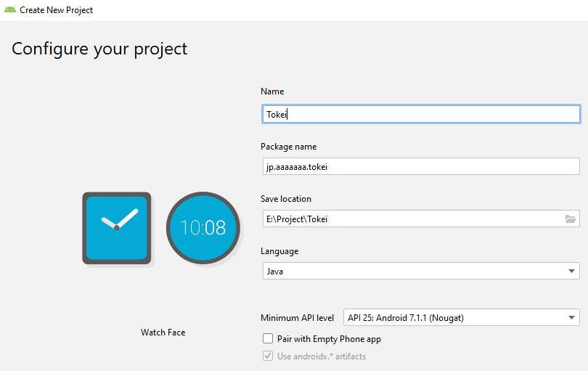Click the Save location label text
Image resolution: width=588 pixels, height=371 pixels.
pyautogui.click(x=285, y=199)
